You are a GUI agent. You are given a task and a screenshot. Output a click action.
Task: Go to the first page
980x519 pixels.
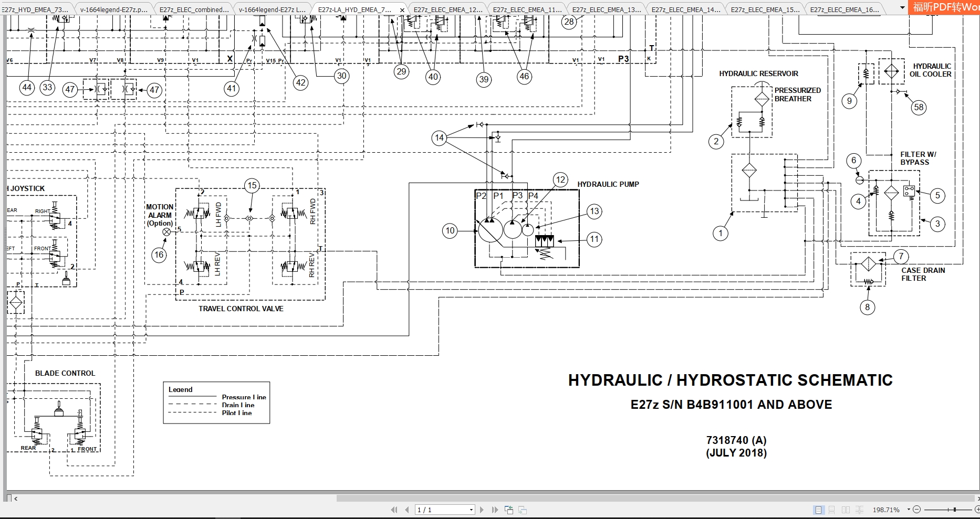[x=395, y=510]
